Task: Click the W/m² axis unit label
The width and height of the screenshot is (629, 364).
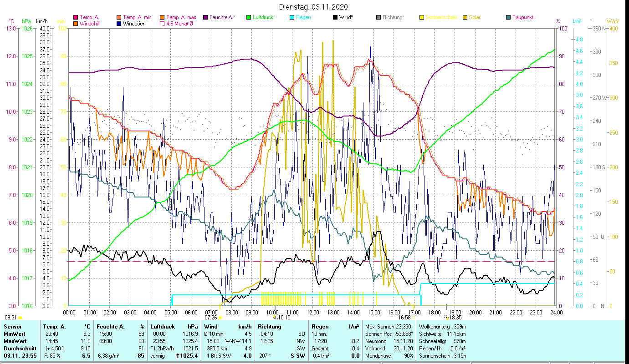Action: coord(613,21)
